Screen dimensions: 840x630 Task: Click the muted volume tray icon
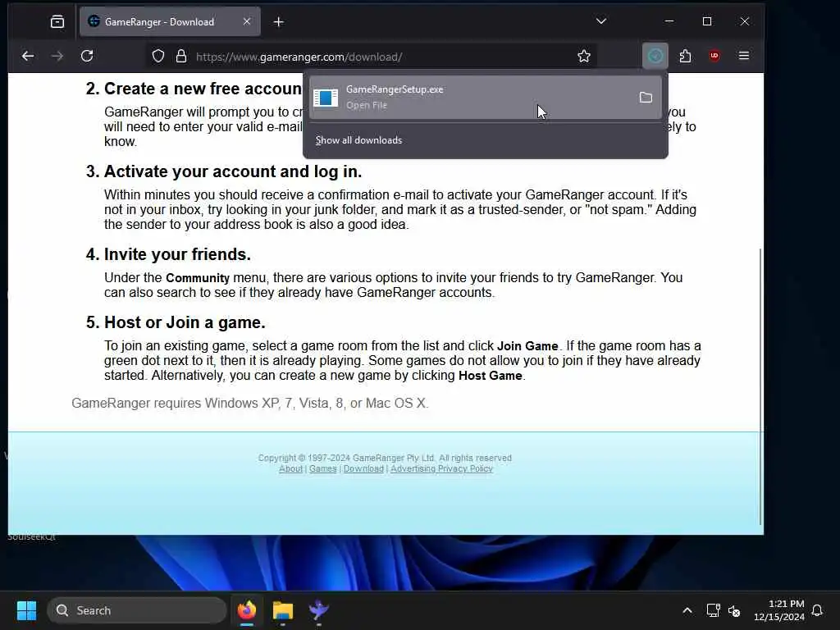[734, 610]
